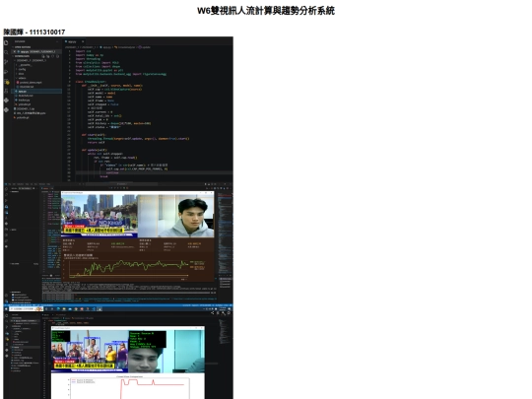The height and width of the screenshot is (399, 532).
Task: Collapse the videos folder in tree
Action: (22, 78)
